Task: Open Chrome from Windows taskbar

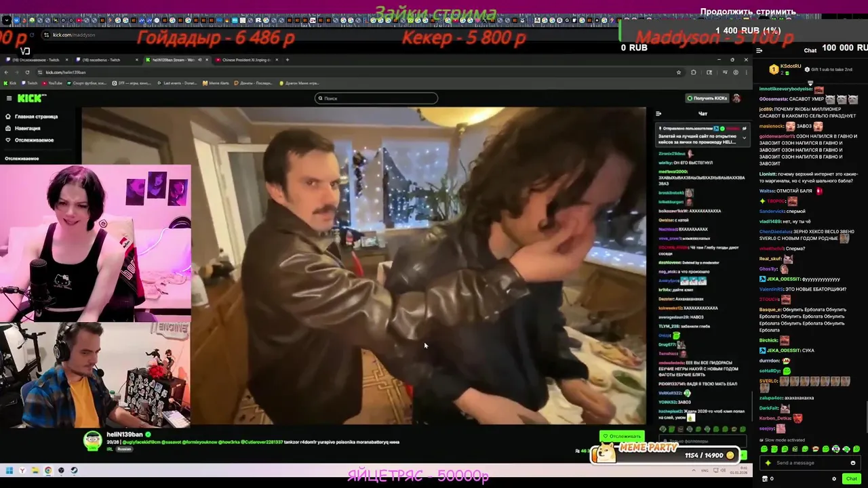Action: 48,470
